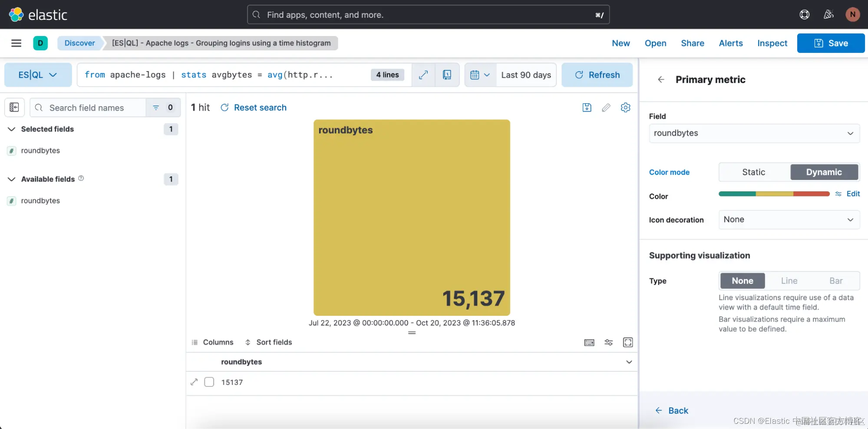Expand the 15137 row details

point(194,382)
